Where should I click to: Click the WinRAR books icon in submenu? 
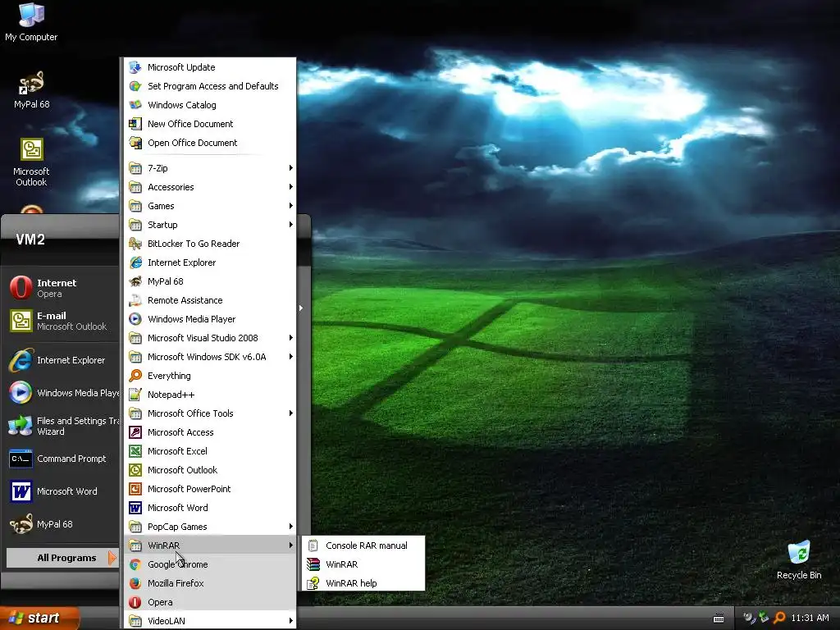(313, 564)
